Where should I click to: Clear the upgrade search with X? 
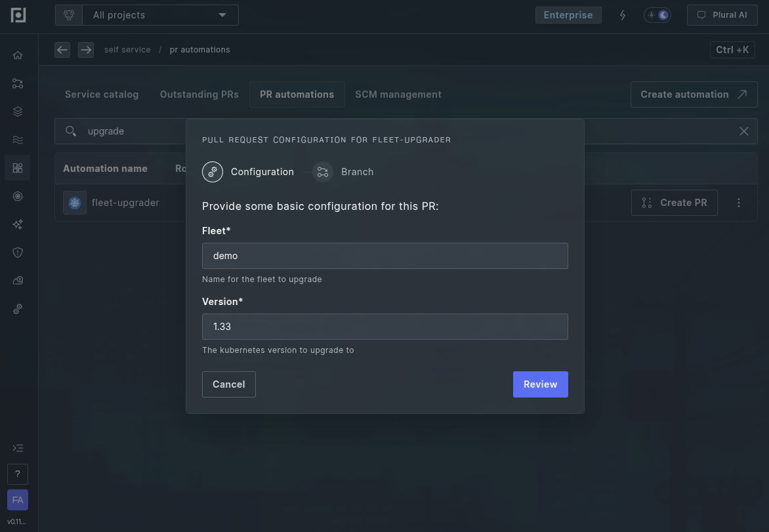(x=744, y=131)
